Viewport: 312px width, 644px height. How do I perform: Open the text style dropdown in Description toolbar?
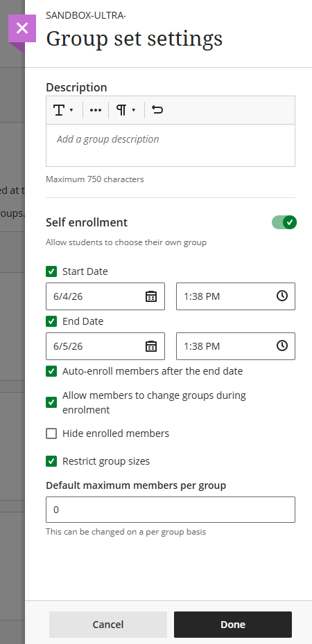point(64,110)
